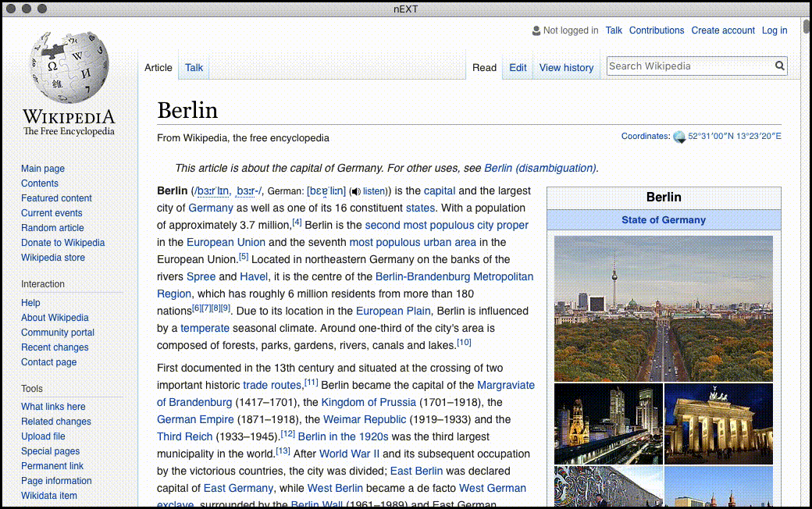This screenshot has height=509, width=812.
Task: Switch to the Talk tab
Action: 194,68
